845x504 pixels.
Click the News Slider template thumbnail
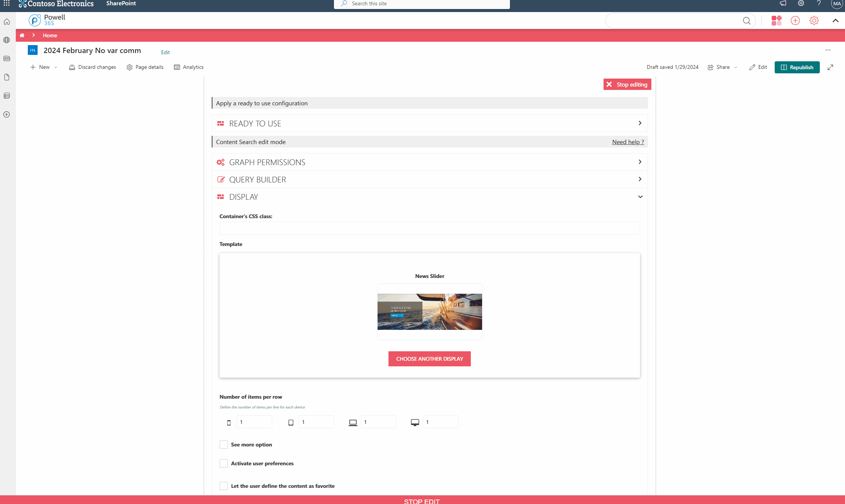pos(429,312)
